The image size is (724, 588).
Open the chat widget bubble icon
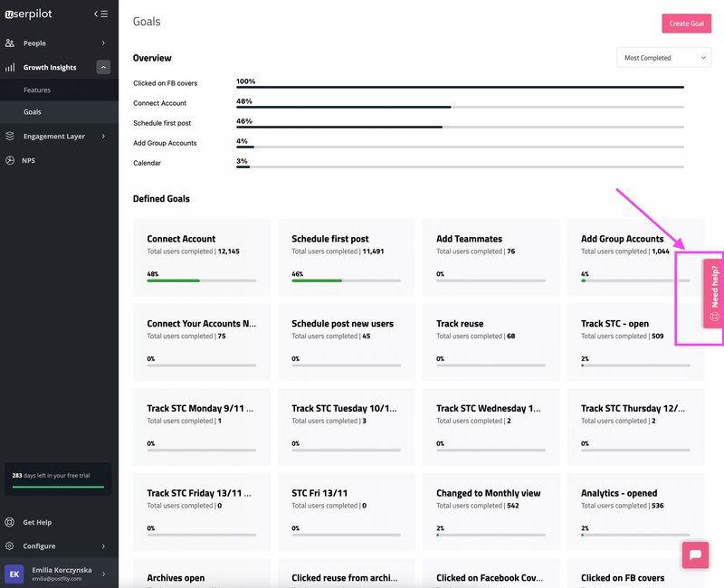(695, 555)
